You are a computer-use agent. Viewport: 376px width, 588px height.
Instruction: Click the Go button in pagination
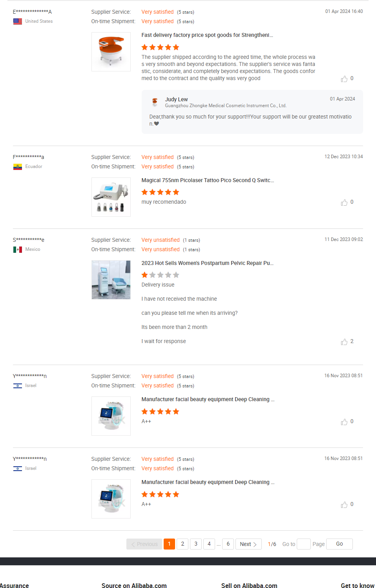339,544
